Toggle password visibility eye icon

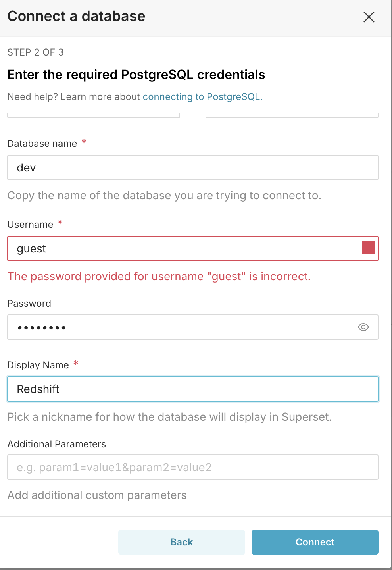(x=363, y=327)
